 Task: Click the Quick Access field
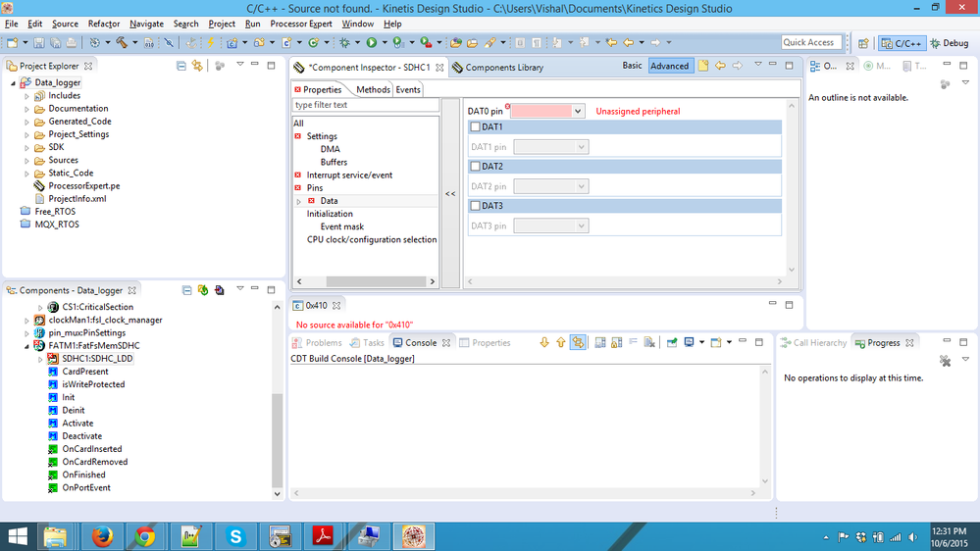coord(810,42)
